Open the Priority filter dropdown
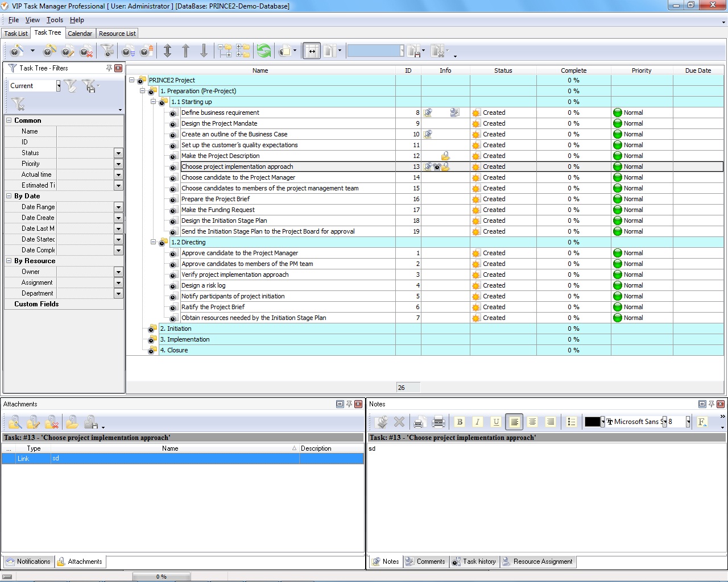This screenshot has width=728, height=582. pos(118,164)
